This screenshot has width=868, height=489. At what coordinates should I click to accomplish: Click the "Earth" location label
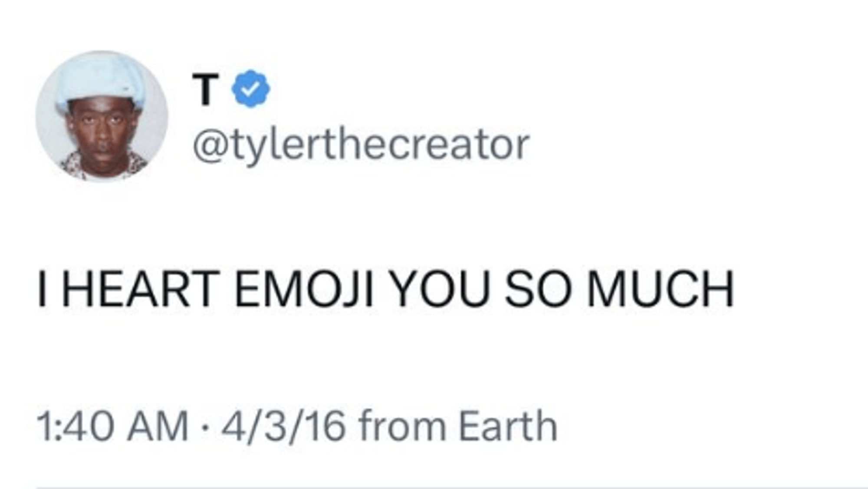tap(507, 426)
